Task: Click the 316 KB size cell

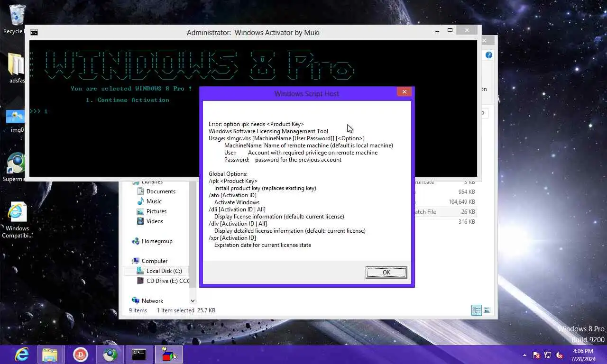Action: (467, 222)
